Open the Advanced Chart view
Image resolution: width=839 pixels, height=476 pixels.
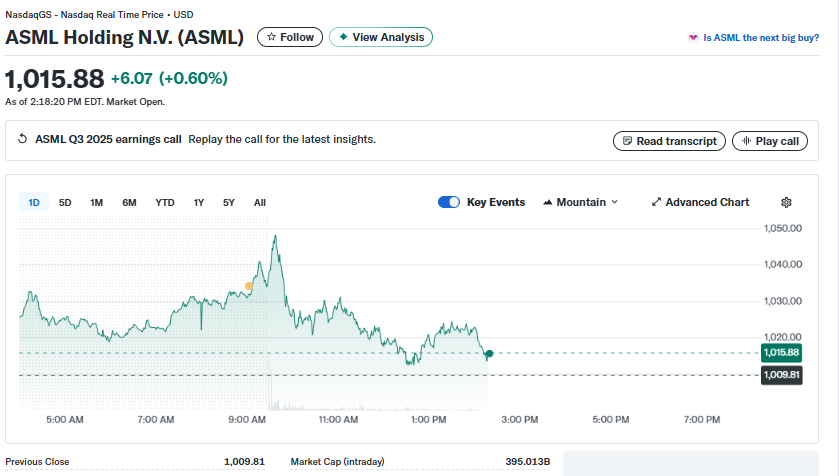(700, 202)
